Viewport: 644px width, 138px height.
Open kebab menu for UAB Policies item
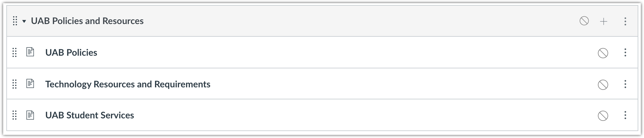pos(625,53)
